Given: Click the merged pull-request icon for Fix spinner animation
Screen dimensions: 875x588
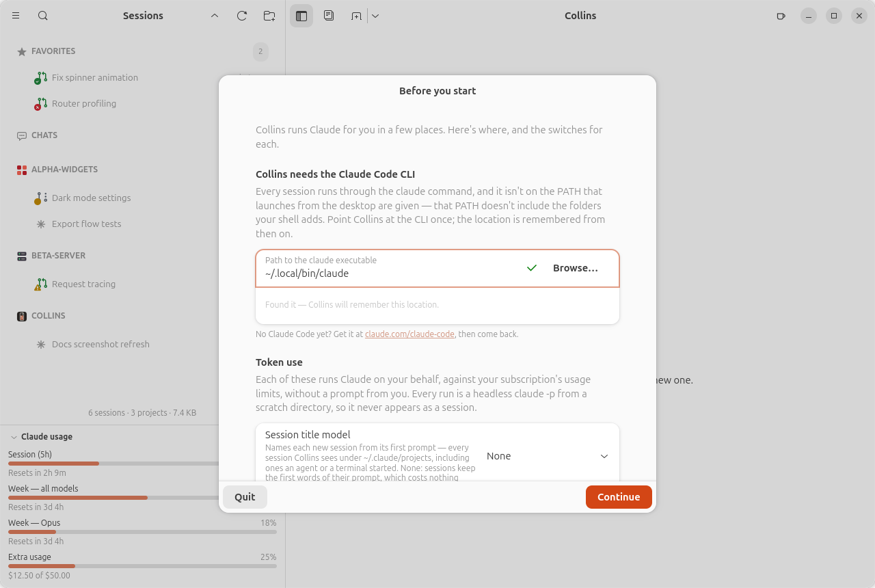Looking at the screenshot, I should click(41, 78).
